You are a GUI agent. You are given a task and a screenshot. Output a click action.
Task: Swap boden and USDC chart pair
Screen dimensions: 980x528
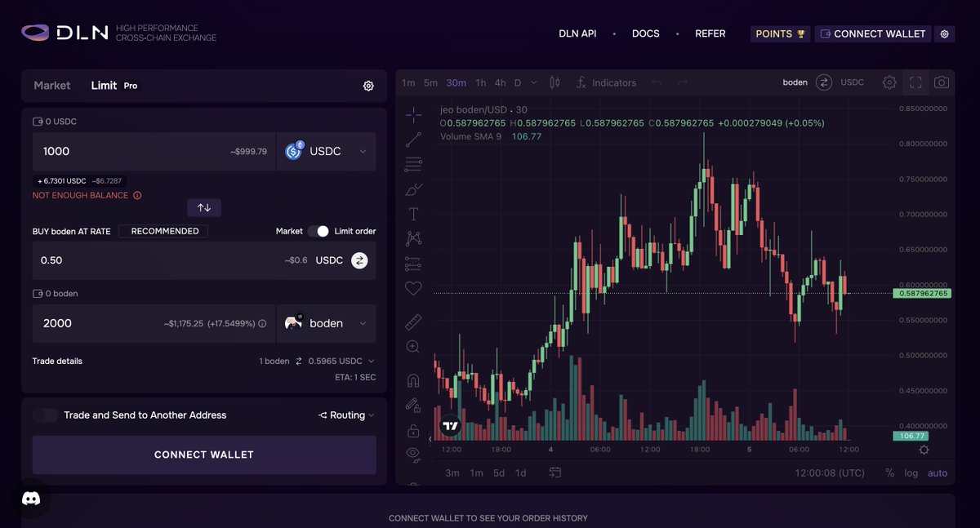[x=824, y=82]
